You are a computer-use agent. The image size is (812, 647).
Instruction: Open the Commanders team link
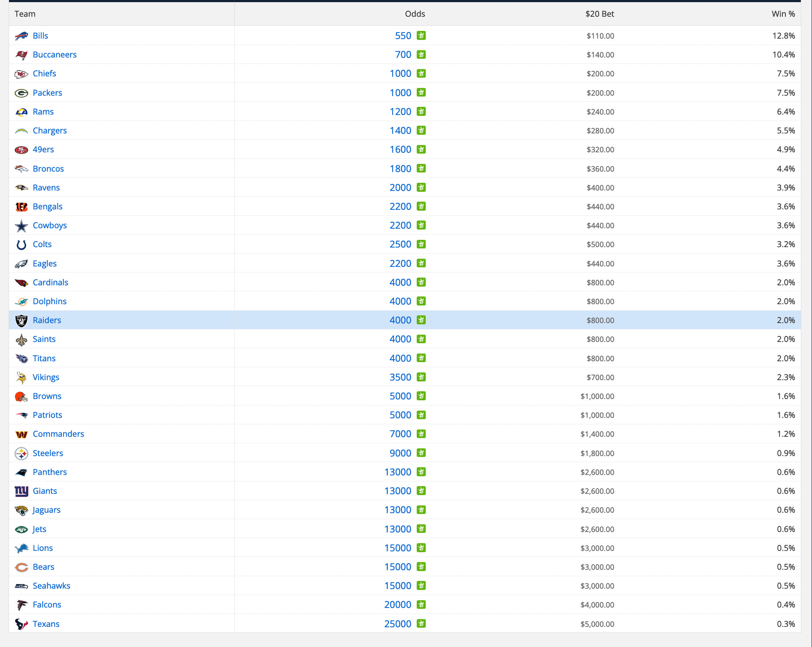click(x=58, y=434)
